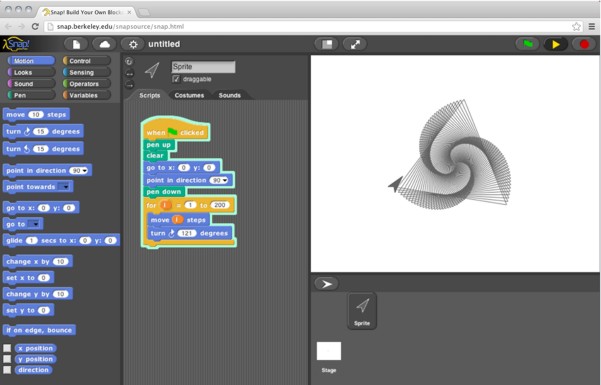Select the 'don't rotate' rotation style
601x385 pixels.
click(x=129, y=84)
